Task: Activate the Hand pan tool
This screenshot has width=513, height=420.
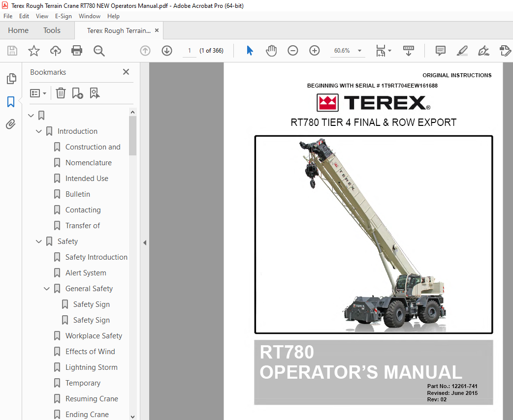Action: point(271,51)
